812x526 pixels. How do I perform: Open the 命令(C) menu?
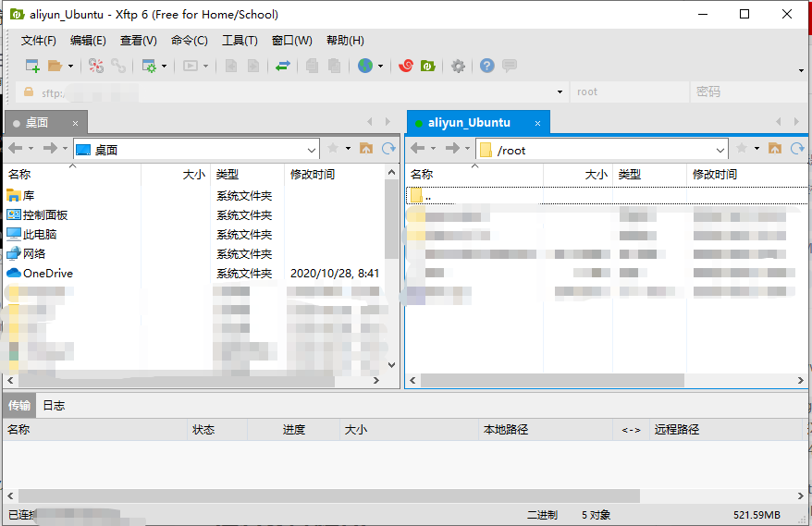coord(189,41)
